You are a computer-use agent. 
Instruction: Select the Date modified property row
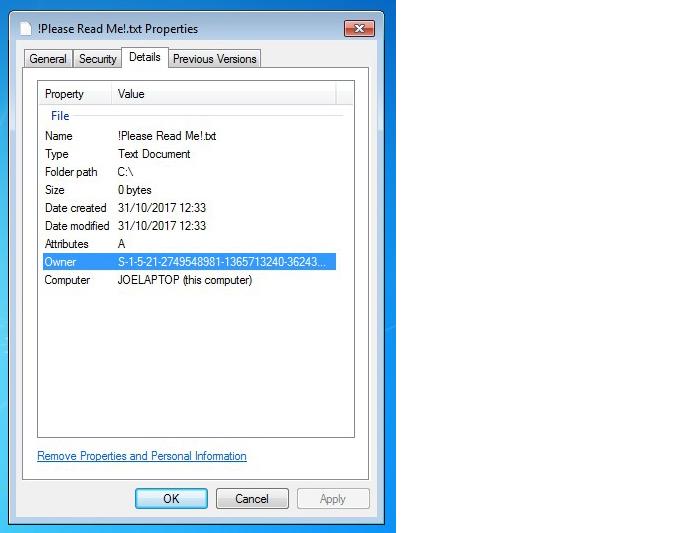[x=189, y=226]
